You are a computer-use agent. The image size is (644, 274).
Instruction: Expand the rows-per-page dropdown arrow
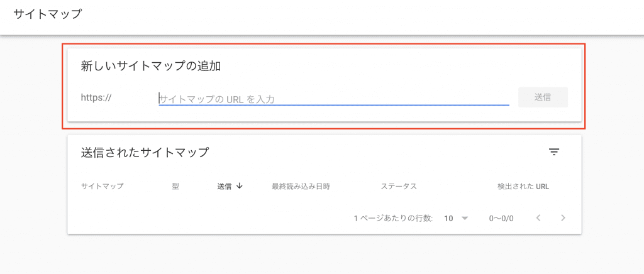(465, 218)
